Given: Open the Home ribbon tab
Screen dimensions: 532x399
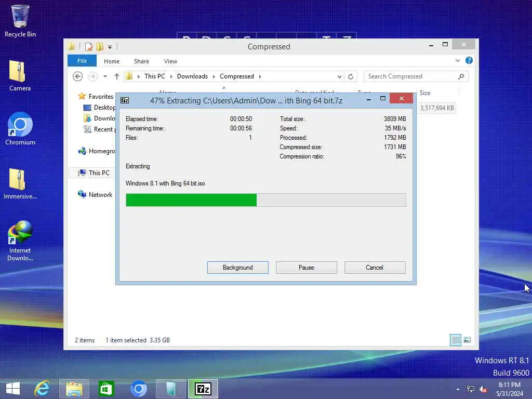Looking at the screenshot, I should (x=112, y=61).
